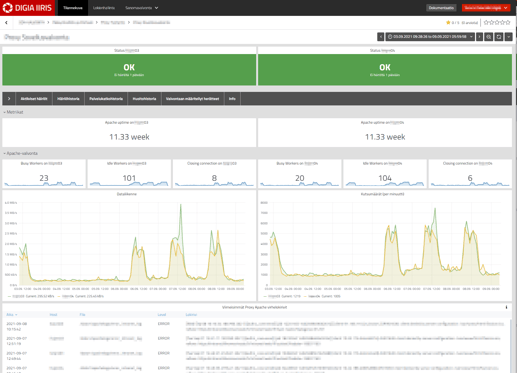Collapse the Metriikat section

13,112
